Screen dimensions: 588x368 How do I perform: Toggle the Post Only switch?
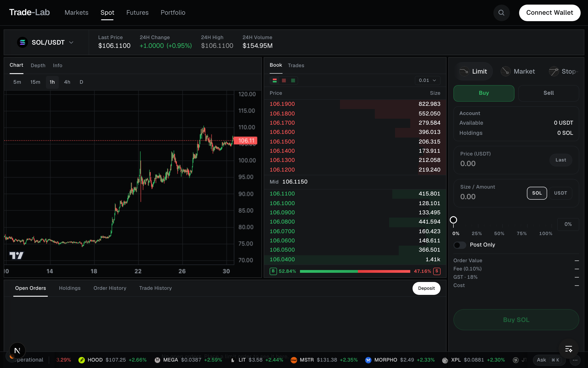[460, 245]
